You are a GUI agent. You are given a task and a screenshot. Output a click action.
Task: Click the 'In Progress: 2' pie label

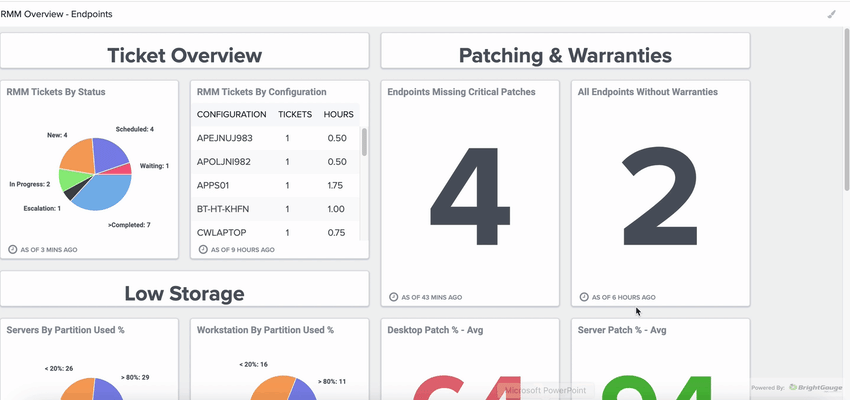pyautogui.click(x=30, y=184)
